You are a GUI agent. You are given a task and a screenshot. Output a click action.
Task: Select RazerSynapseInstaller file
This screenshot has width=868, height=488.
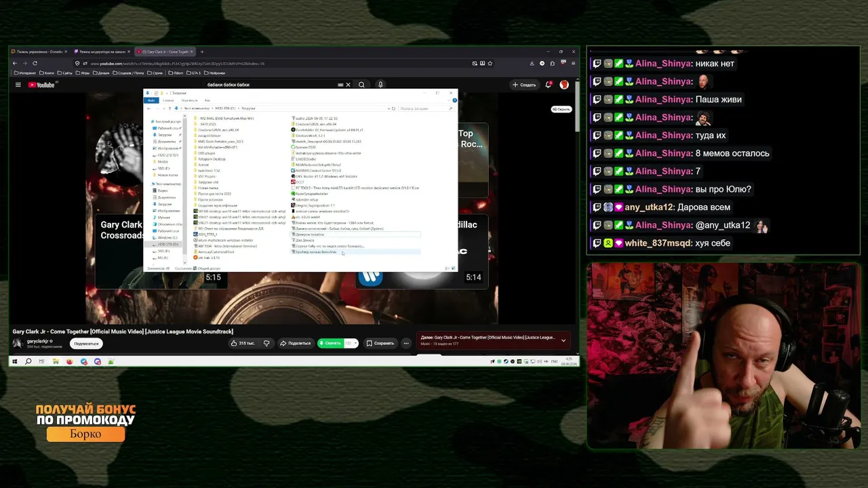tap(309, 194)
